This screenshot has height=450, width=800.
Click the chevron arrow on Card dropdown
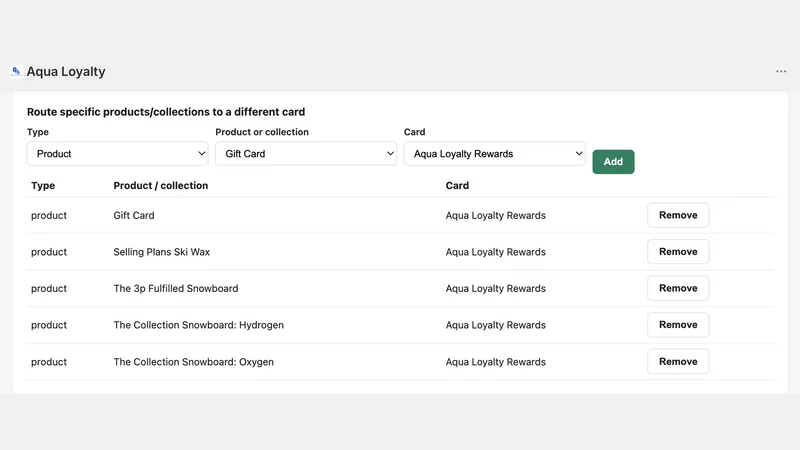click(579, 154)
